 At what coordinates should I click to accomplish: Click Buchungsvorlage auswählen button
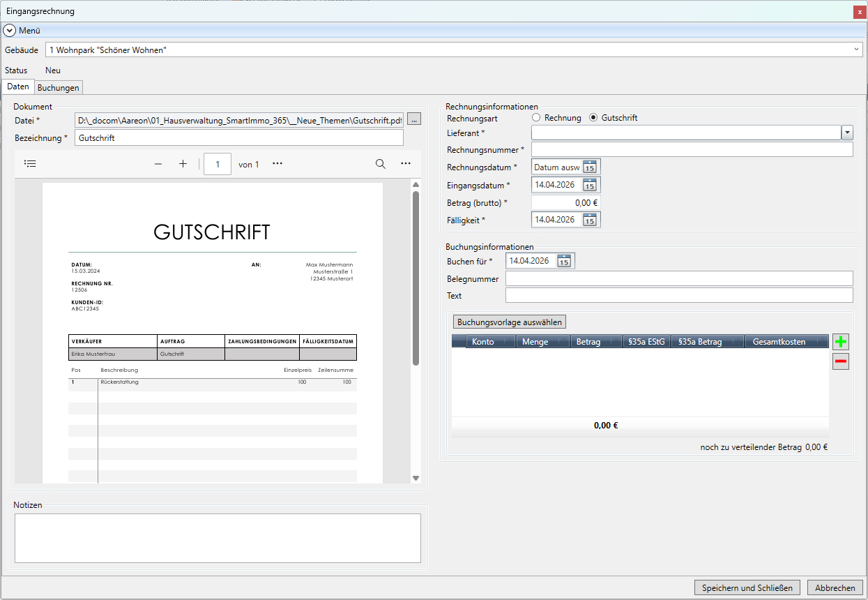coord(510,322)
